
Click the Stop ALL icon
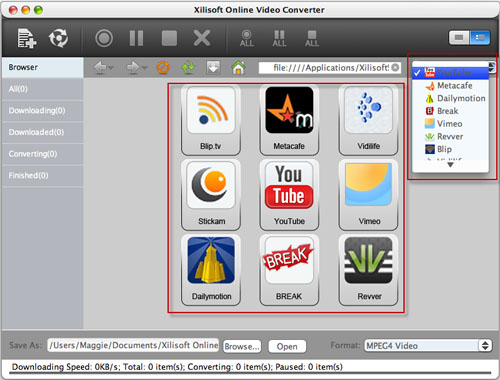click(x=312, y=38)
